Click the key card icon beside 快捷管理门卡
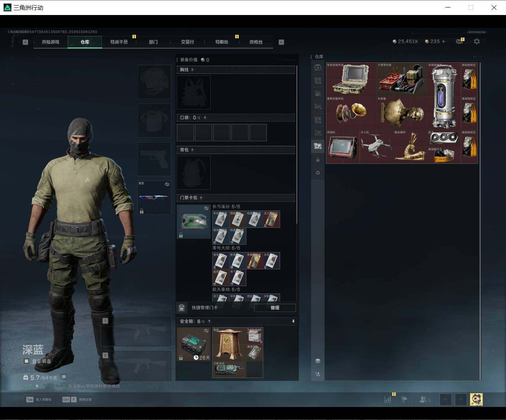 (x=182, y=308)
